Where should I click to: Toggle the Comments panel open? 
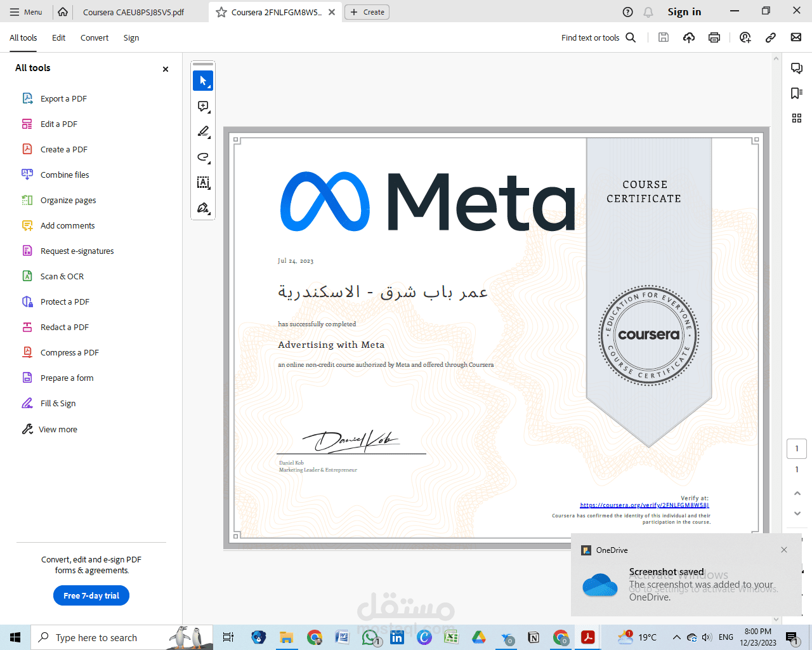pyautogui.click(x=797, y=68)
